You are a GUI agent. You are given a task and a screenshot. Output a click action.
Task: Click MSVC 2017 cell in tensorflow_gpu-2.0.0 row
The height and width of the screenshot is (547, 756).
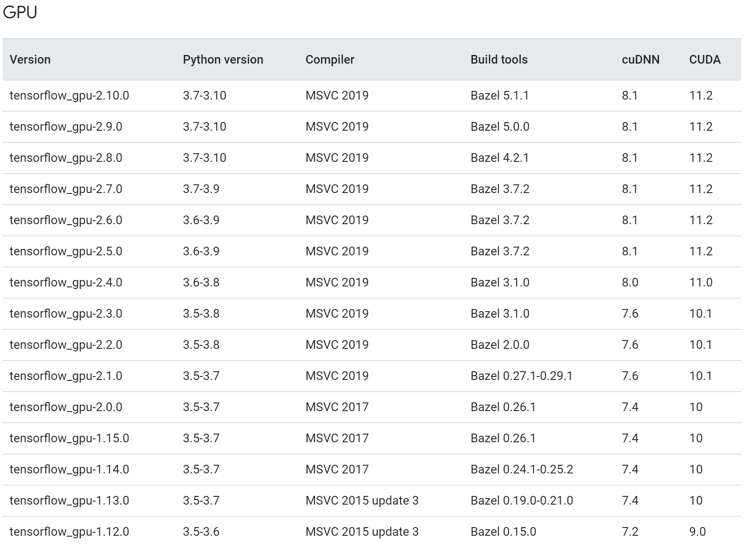pyautogui.click(x=337, y=407)
